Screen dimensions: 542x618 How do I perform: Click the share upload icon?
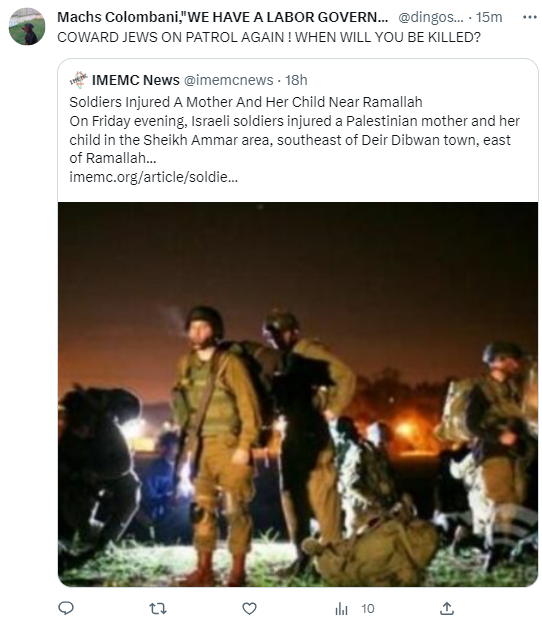(x=446, y=608)
